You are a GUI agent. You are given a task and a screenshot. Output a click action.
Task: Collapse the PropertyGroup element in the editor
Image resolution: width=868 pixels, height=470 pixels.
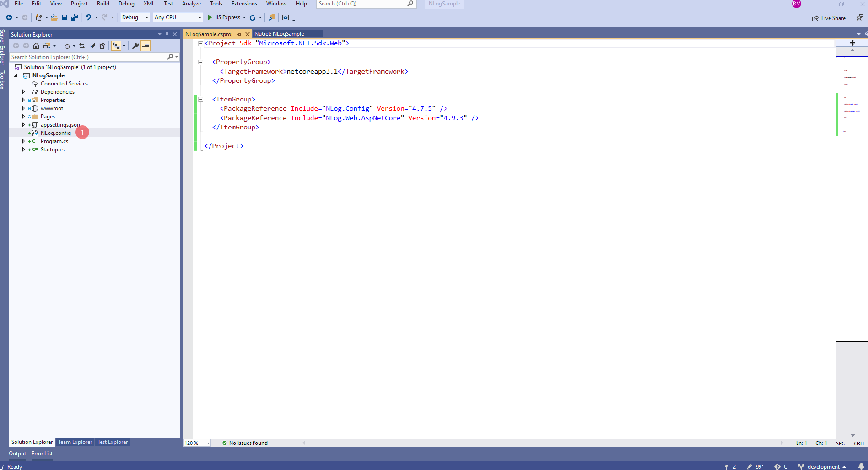click(200, 62)
